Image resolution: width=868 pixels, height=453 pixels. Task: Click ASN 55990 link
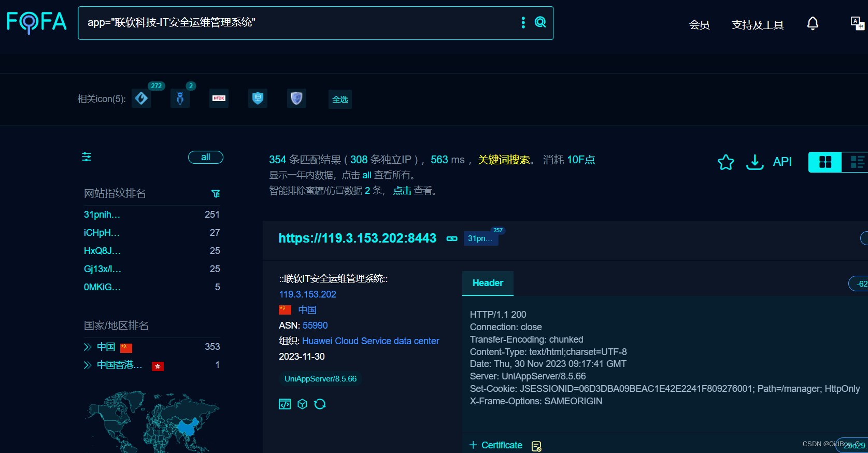coord(315,325)
